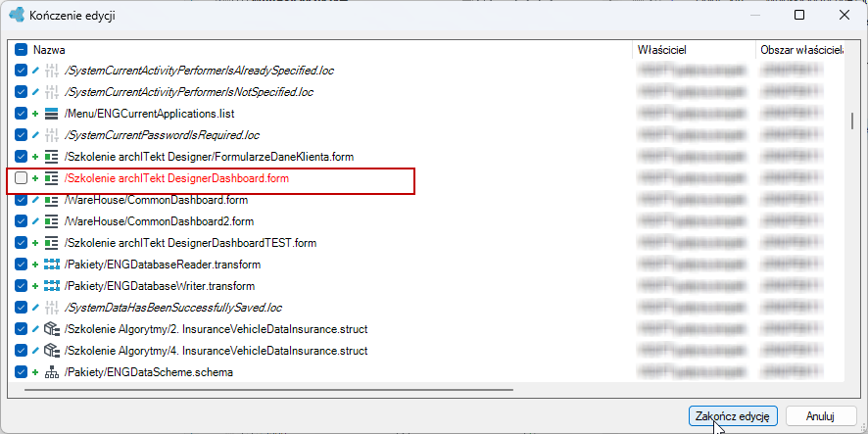The height and width of the screenshot is (434, 868).
Task: Select the /WareHouse/CommonDashboard.form name text
Action: [156, 200]
